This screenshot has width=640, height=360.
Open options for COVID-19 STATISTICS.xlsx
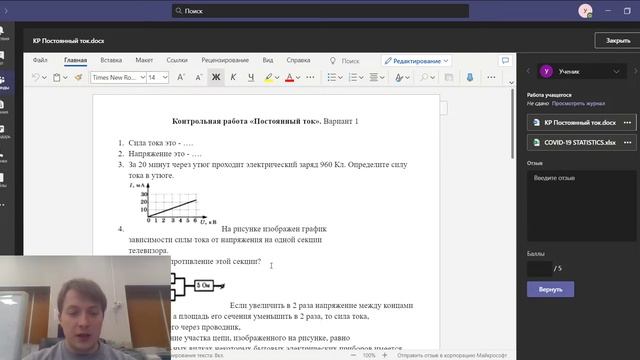click(627, 142)
